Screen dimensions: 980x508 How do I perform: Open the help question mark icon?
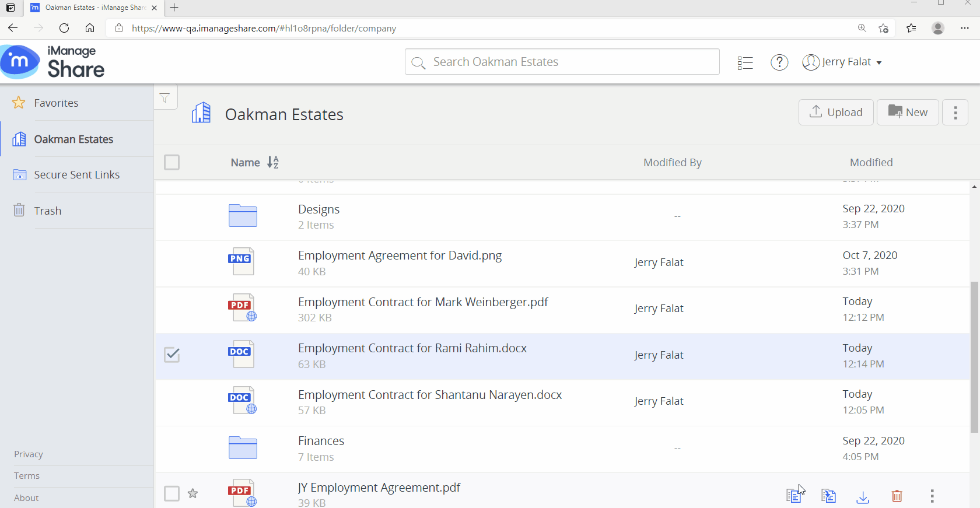pyautogui.click(x=779, y=62)
